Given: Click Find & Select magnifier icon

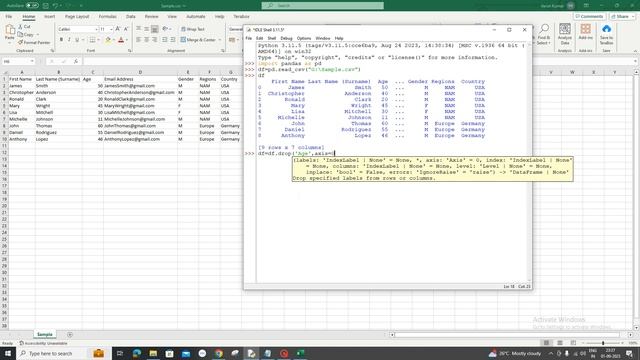Looking at the screenshot, I should point(544,29).
